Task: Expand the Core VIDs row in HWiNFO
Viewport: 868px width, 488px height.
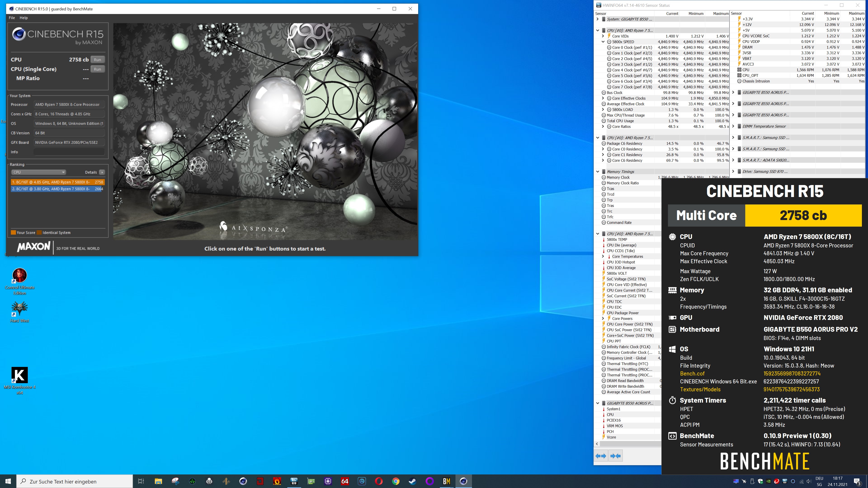Action: point(603,36)
